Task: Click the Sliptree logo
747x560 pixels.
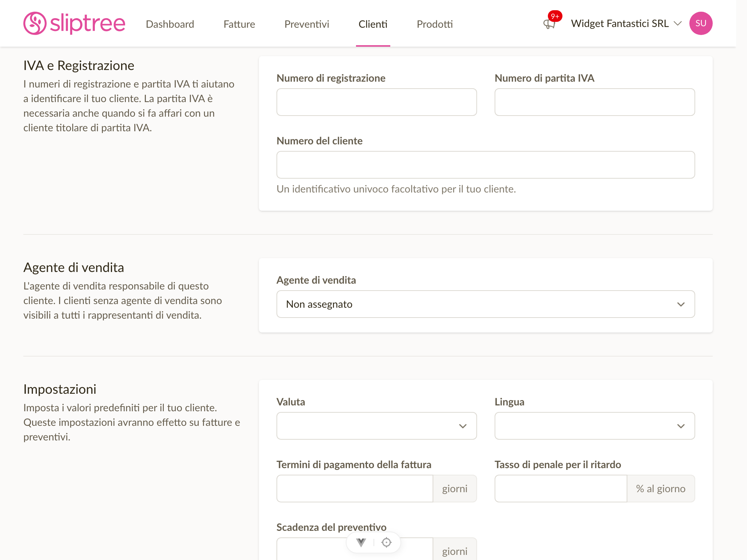Action: pyautogui.click(x=74, y=23)
